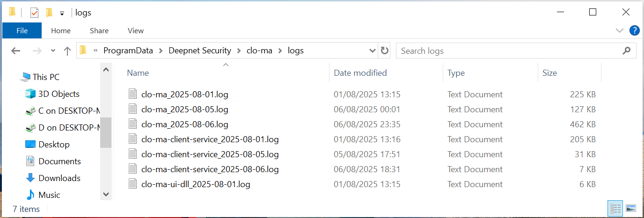
Task: Expand the ribbon with the chevron
Action: (620, 31)
